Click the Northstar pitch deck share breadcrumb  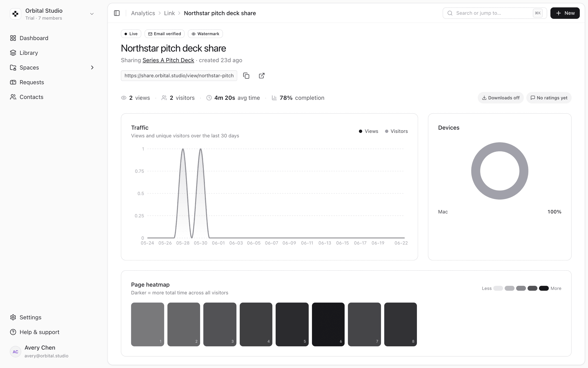[220, 13]
